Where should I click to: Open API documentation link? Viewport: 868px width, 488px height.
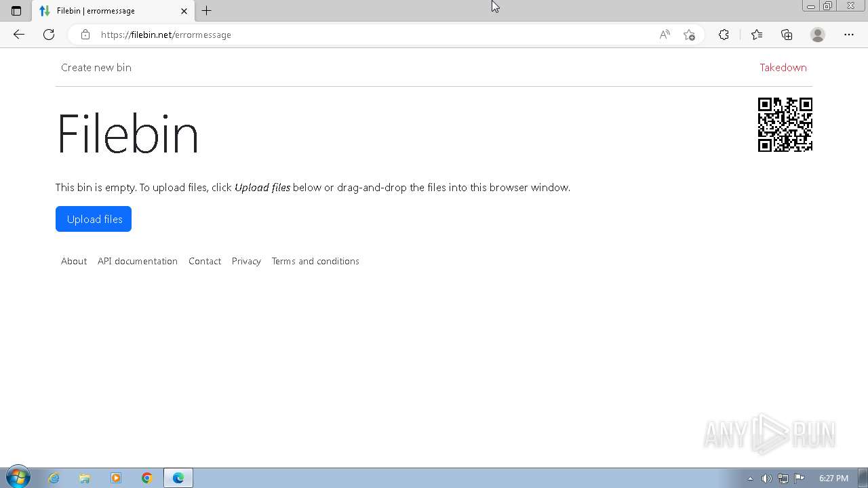138,261
